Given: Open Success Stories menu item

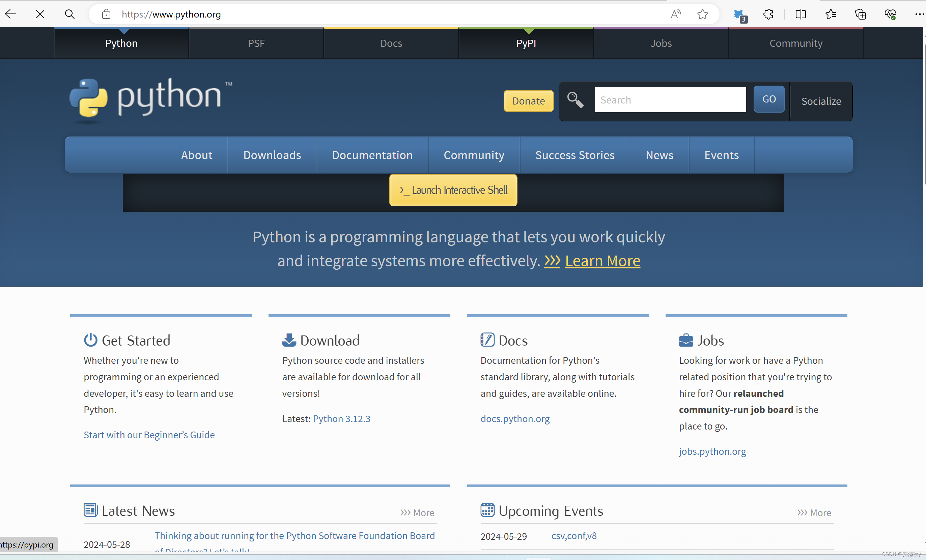Looking at the screenshot, I should [x=574, y=155].
